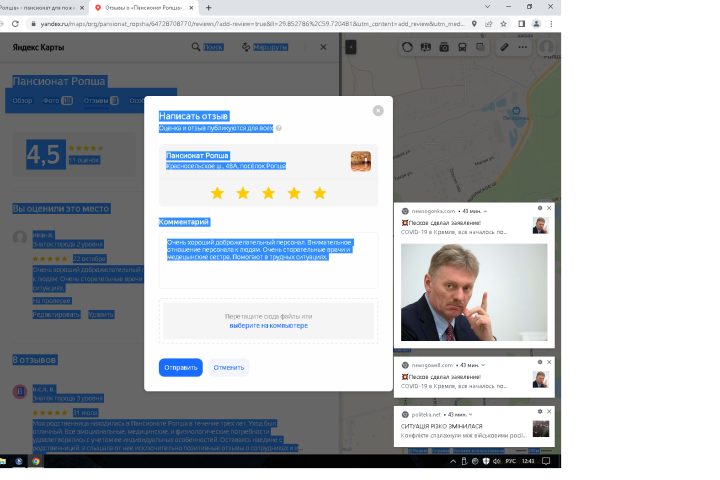Open the map layers icon
The height and width of the screenshot is (480, 720).
480,47
